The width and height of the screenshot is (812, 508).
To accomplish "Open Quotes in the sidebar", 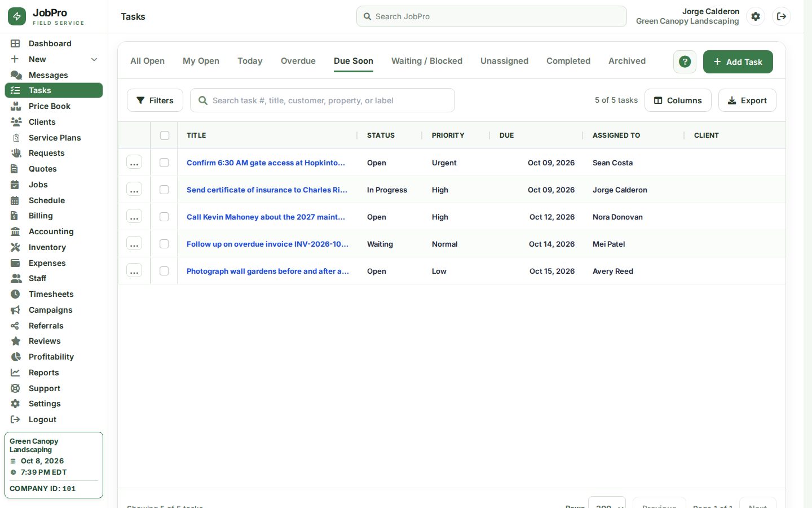I will (54, 169).
